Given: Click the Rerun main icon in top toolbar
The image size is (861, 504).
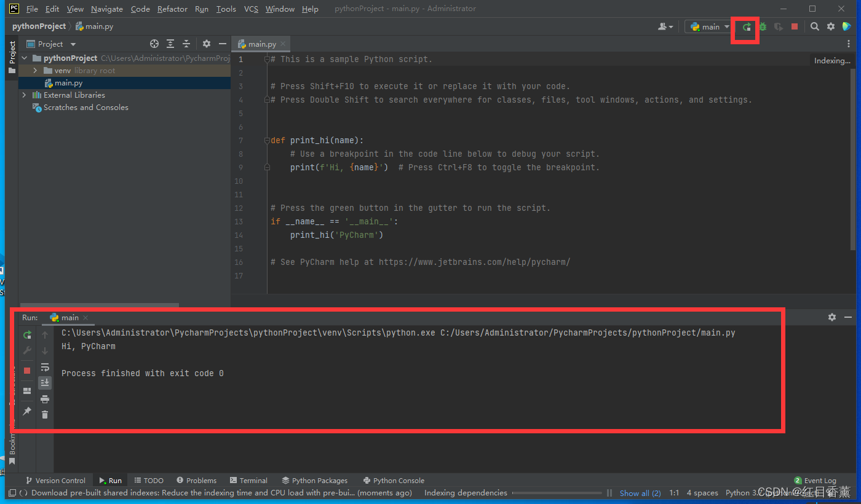Looking at the screenshot, I should (x=747, y=27).
